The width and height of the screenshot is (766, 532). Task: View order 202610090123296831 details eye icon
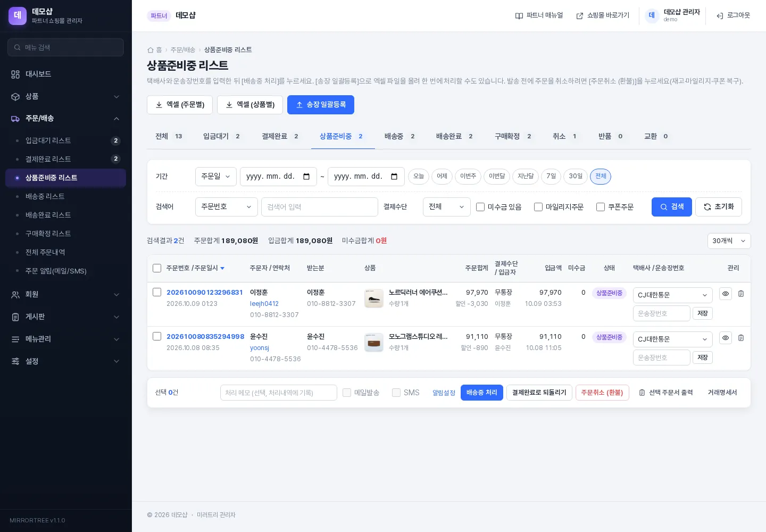tap(726, 294)
